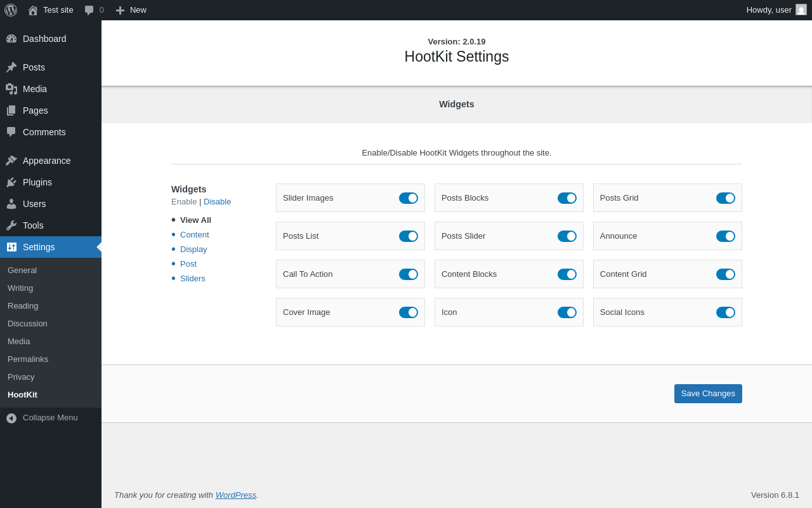812x508 pixels.
Task: Disable the Slider Images widget toggle
Action: click(x=408, y=198)
